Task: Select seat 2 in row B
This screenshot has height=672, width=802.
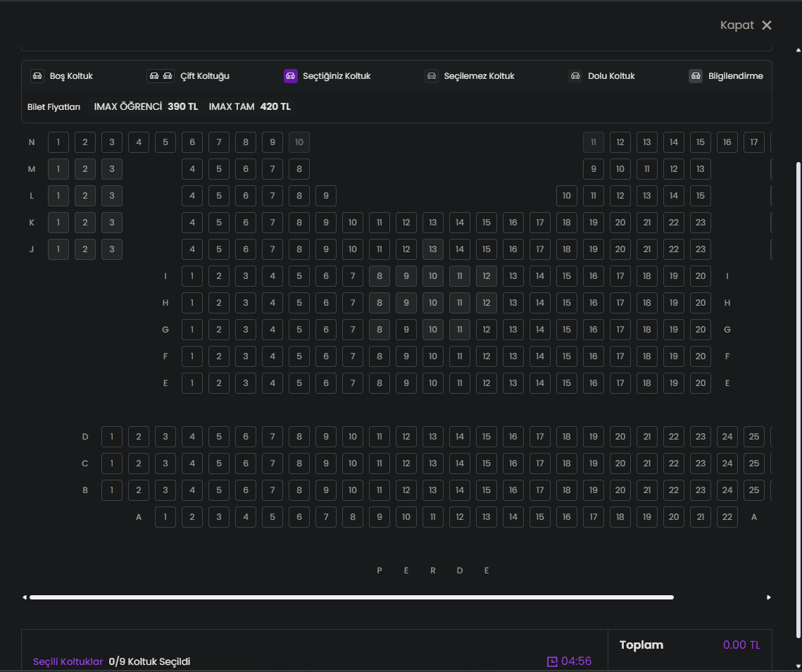Action: (x=139, y=490)
